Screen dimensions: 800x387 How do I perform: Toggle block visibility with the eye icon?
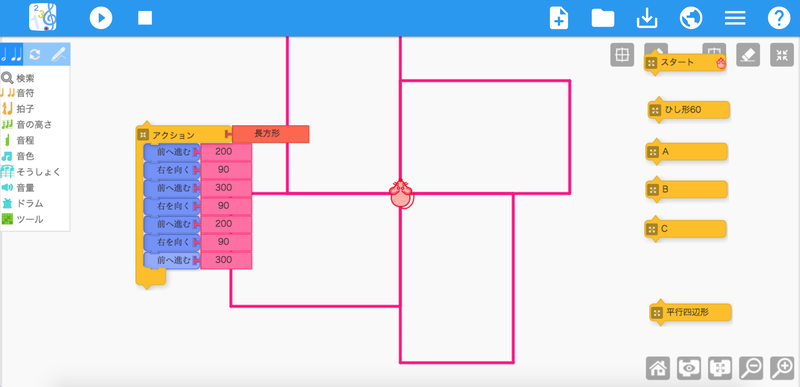point(689,368)
